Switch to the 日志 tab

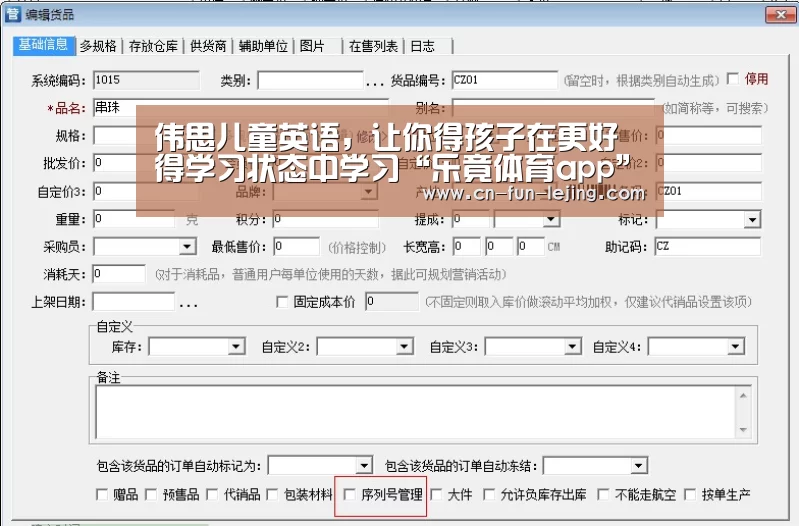423,46
